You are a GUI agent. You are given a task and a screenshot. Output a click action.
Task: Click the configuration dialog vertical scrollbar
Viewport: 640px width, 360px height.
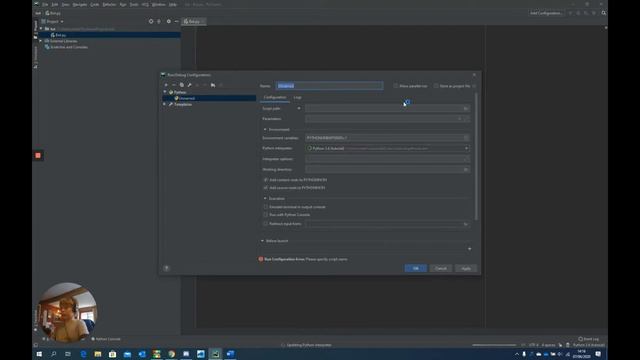click(476, 156)
